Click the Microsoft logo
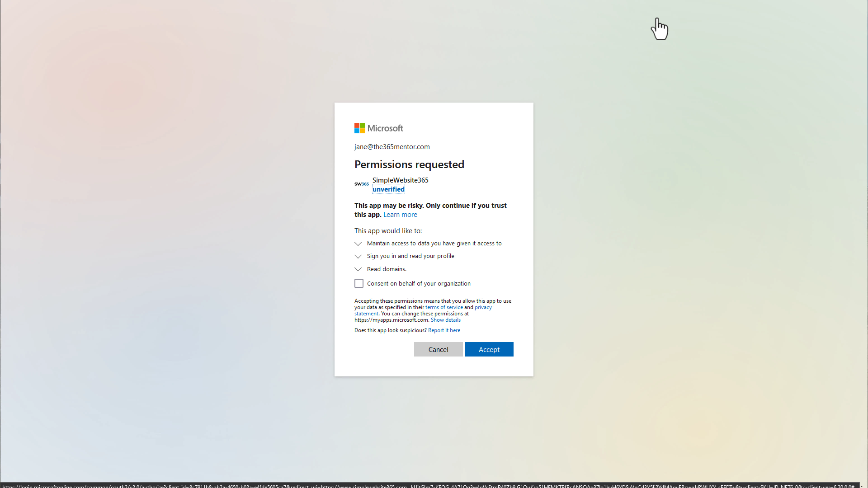This screenshot has height=488, width=868. point(378,128)
